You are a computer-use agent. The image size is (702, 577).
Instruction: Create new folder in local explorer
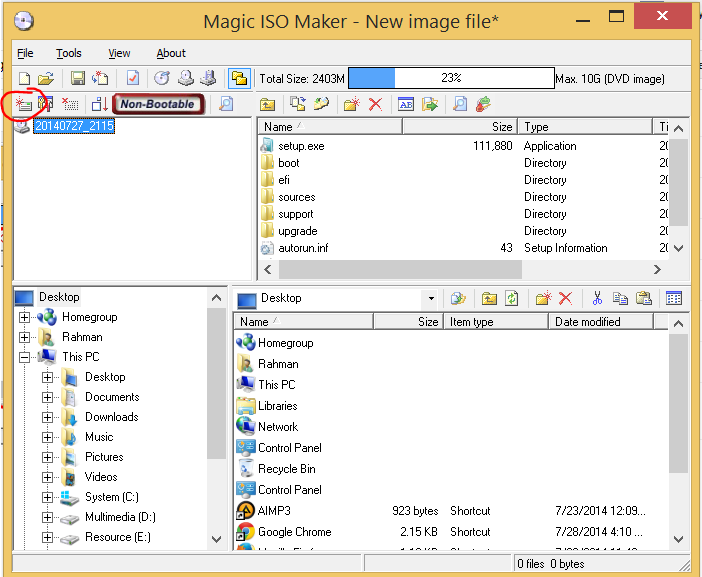click(543, 298)
